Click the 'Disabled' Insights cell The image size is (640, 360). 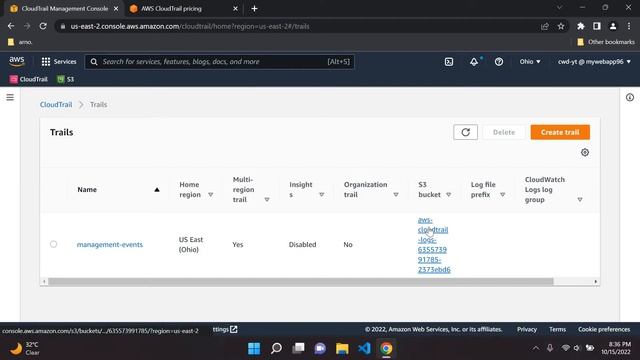click(x=302, y=244)
